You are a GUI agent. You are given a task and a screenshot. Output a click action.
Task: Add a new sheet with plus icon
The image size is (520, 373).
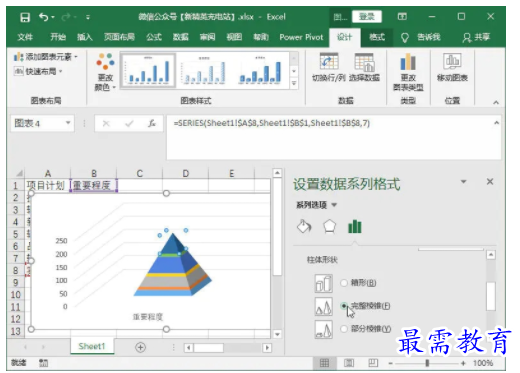click(140, 347)
